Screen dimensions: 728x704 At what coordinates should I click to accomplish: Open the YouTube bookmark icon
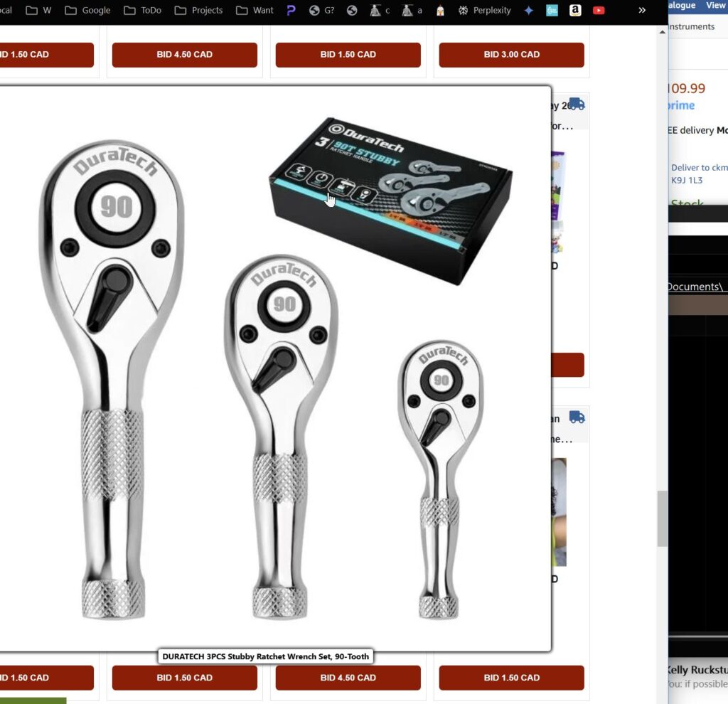(x=599, y=11)
